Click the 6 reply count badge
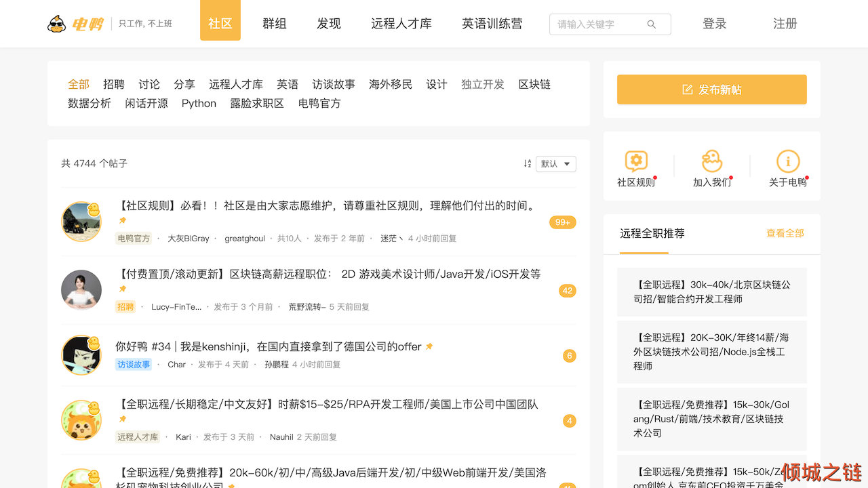This screenshot has height=488, width=868. point(570,356)
